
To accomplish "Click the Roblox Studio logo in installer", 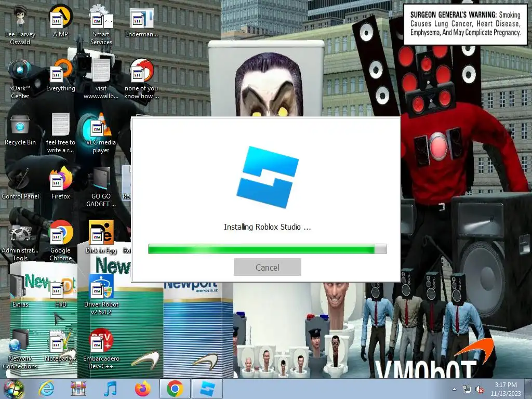I will [268, 177].
